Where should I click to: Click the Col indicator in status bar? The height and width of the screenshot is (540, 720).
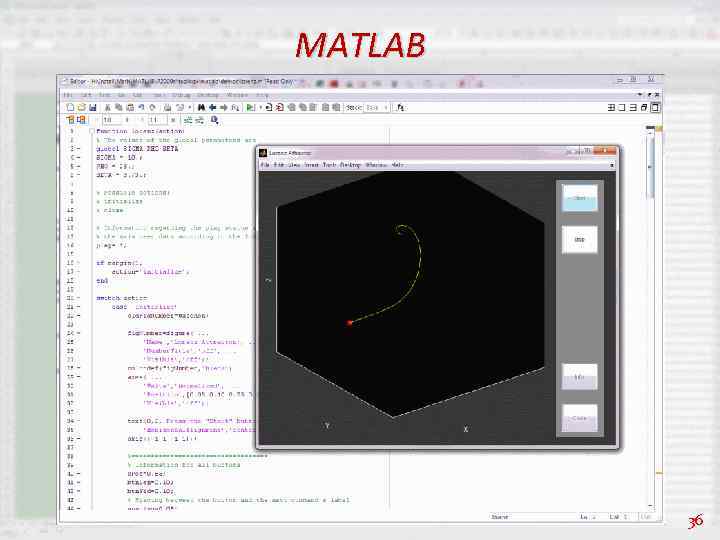[618, 517]
